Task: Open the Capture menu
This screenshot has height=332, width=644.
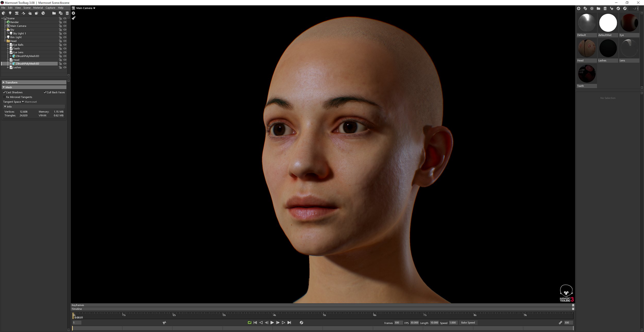Action: point(50,8)
